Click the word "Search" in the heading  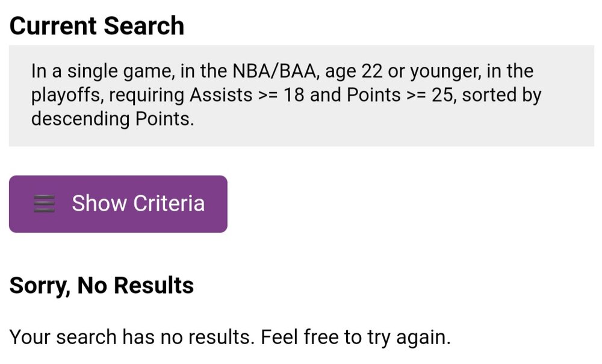click(143, 26)
